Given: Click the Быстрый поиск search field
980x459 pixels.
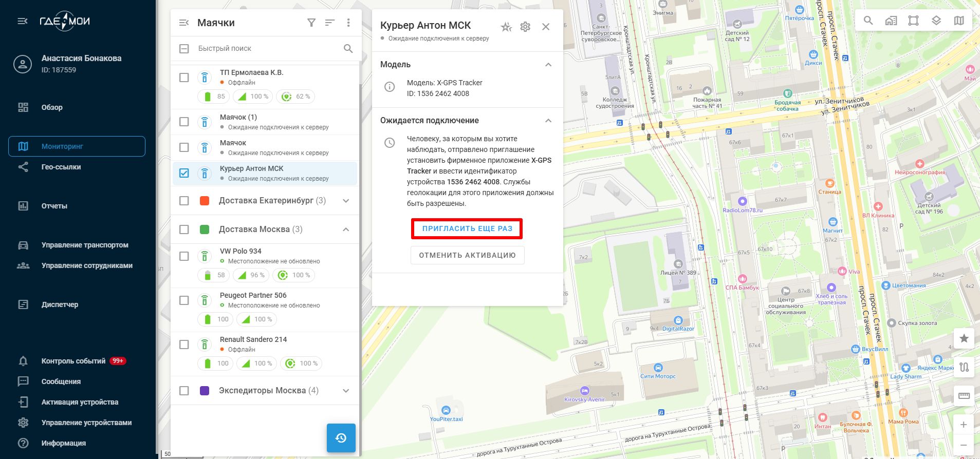Looking at the screenshot, I should click(267, 49).
